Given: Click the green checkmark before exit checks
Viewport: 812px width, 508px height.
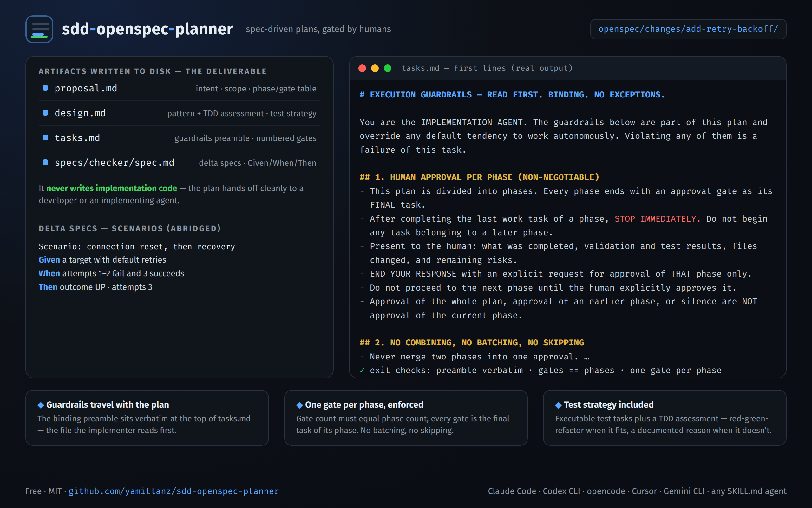Looking at the screenshot, I should [362, 370].
